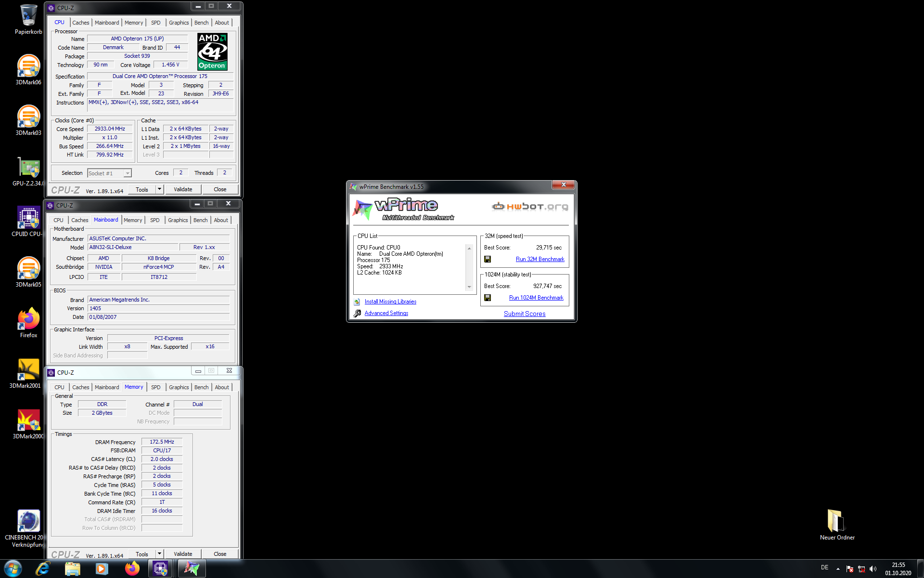Open Internet Explorer from the taskbar
The width and height of the screenshot is (924, 578).
tap(43, 569)
